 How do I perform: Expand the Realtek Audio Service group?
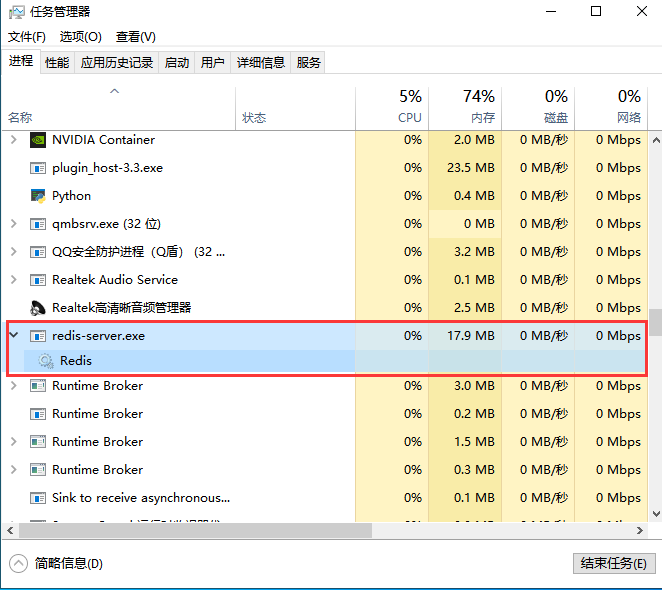[14, 280]
